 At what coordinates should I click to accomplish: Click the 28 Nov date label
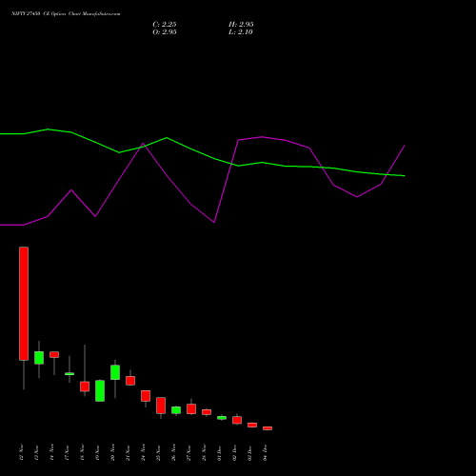click(x=205, y=452)
